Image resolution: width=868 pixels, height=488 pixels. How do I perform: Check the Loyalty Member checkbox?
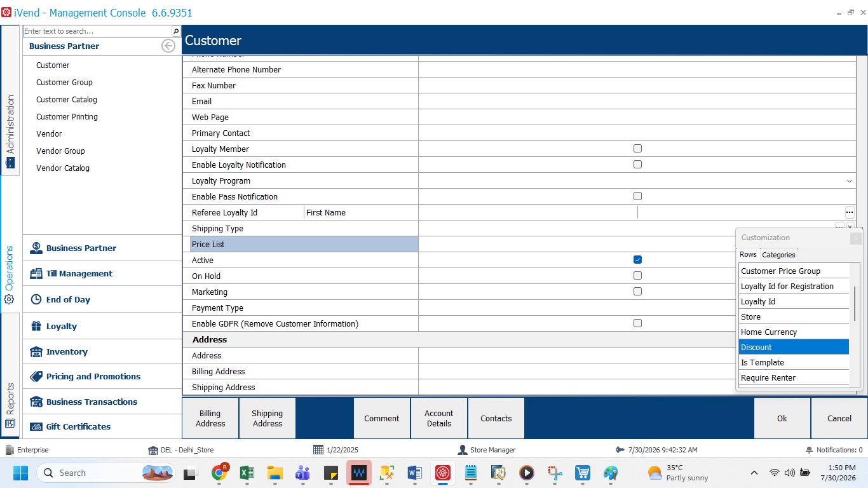tap(637, 149)
